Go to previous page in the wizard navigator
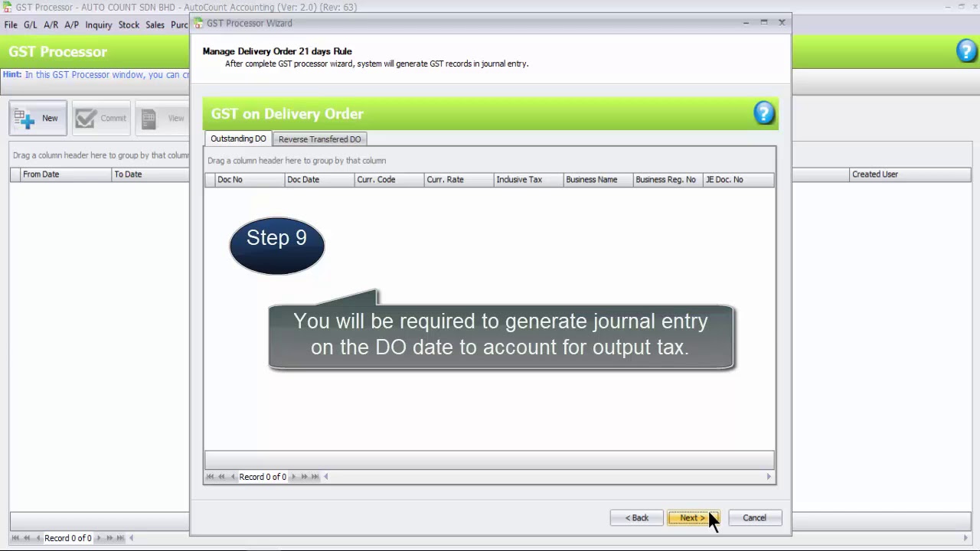Image resolution: width=980 pixels, height=551 pixels. (221, 477)
